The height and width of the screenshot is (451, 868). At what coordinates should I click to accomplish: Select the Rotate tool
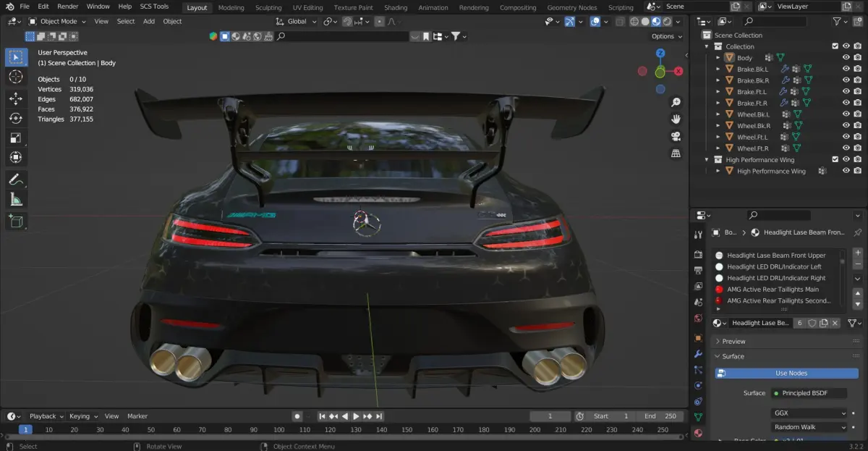pyautogui.click(x=16, y=118)
